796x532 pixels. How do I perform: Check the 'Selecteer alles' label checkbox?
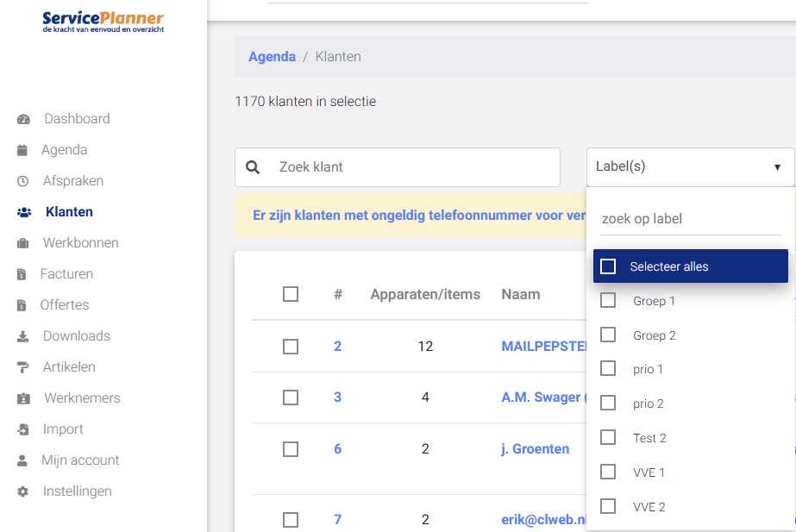pyautogui.click(x=608, y=266)
